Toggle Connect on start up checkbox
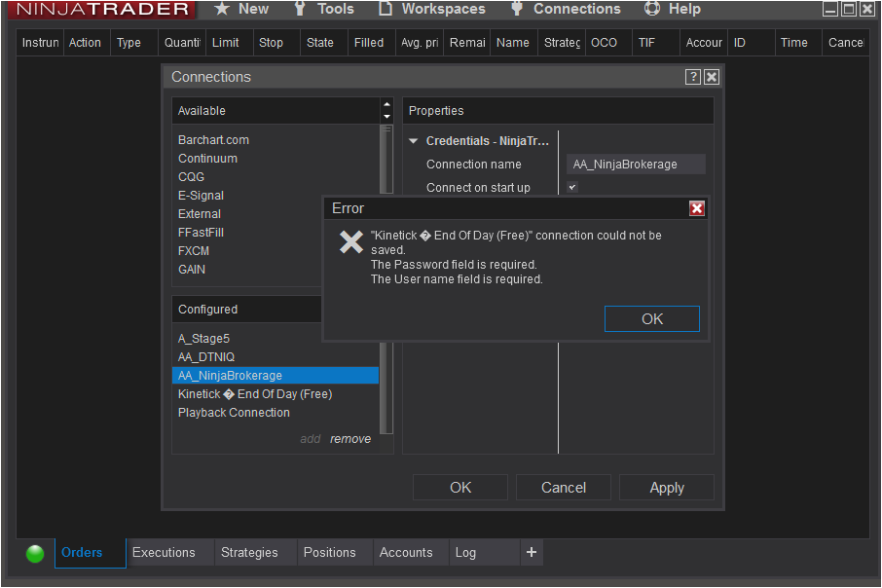Screen dimensions: 882x588 click(572, 187)
